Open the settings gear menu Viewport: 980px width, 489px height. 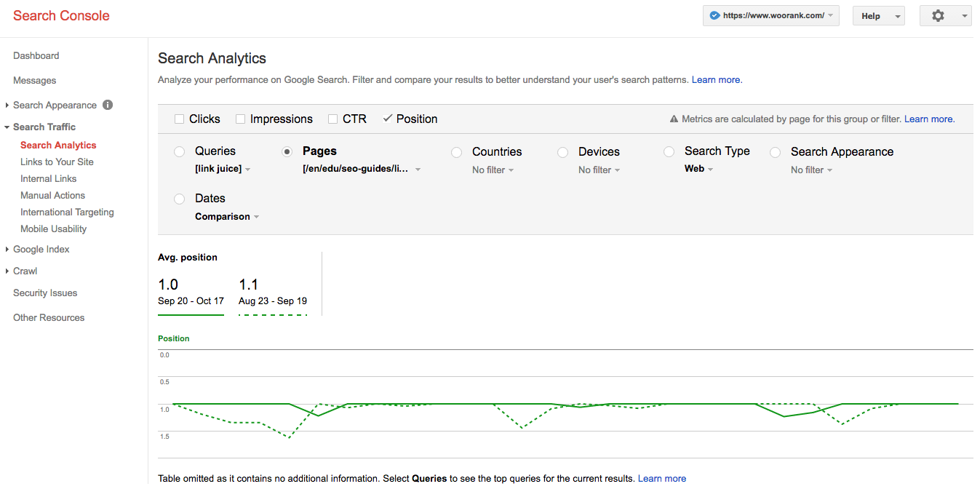(938, 15)
